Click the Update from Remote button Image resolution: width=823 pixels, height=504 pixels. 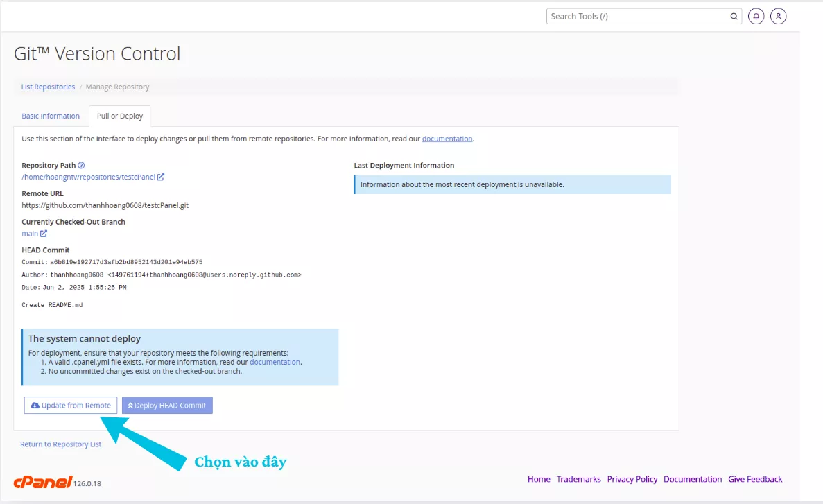tap(71, 406)
